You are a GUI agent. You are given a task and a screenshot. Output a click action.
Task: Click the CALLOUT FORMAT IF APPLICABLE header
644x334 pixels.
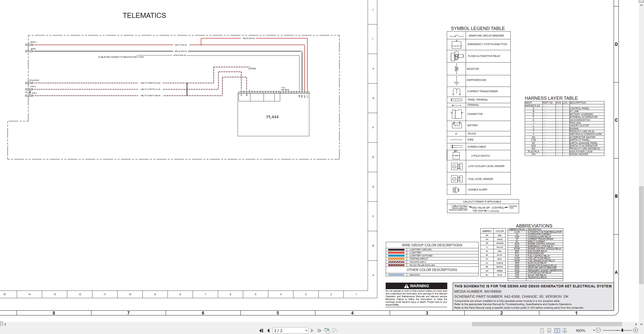482,202
